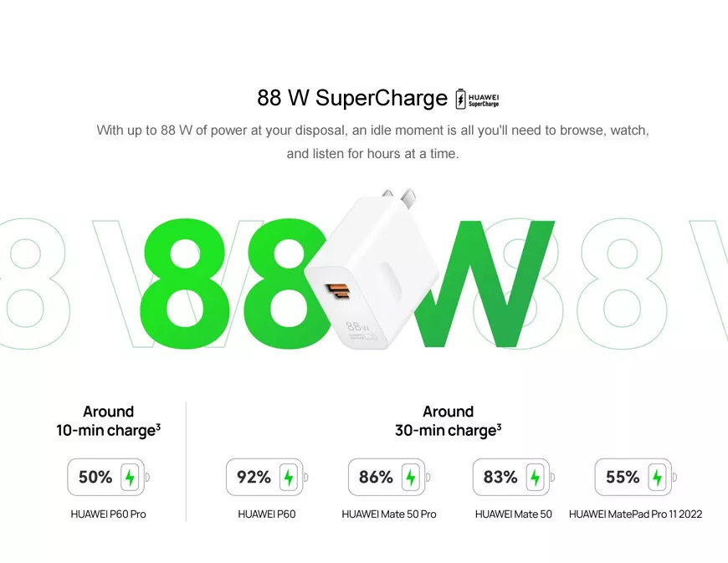The height and width of the screenshot is (563, 728).
Task: Click the description paragraph about 88 W power
Action: (x=372, y=141)
